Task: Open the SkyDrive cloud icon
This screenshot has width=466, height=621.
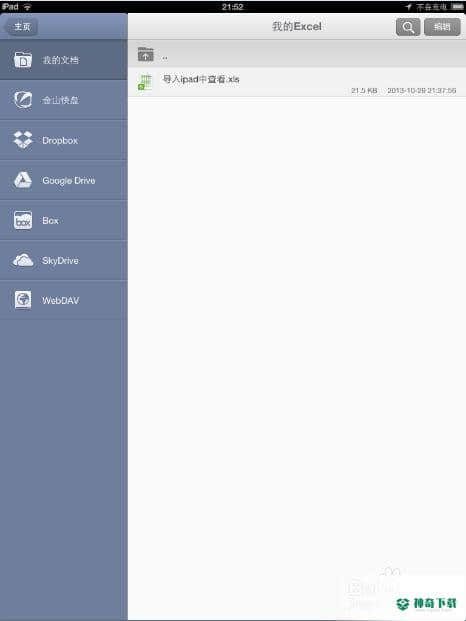Action: pyautogui.click(x=23, y=260)
